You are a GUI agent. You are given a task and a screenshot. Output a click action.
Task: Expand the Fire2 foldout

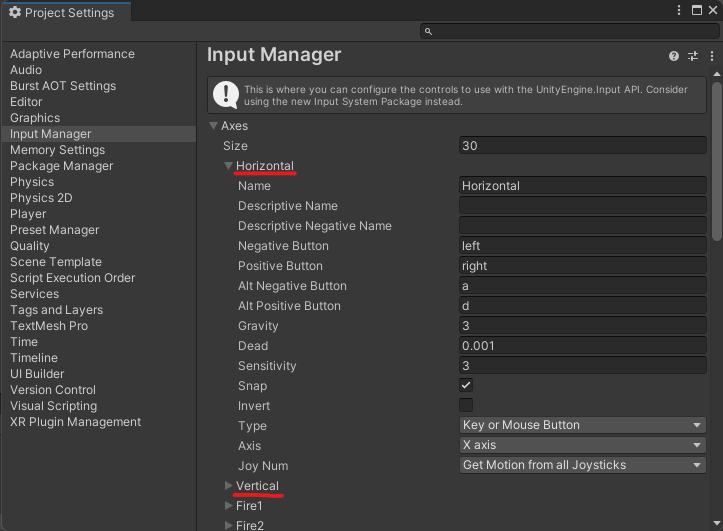[x=228, y=525]
